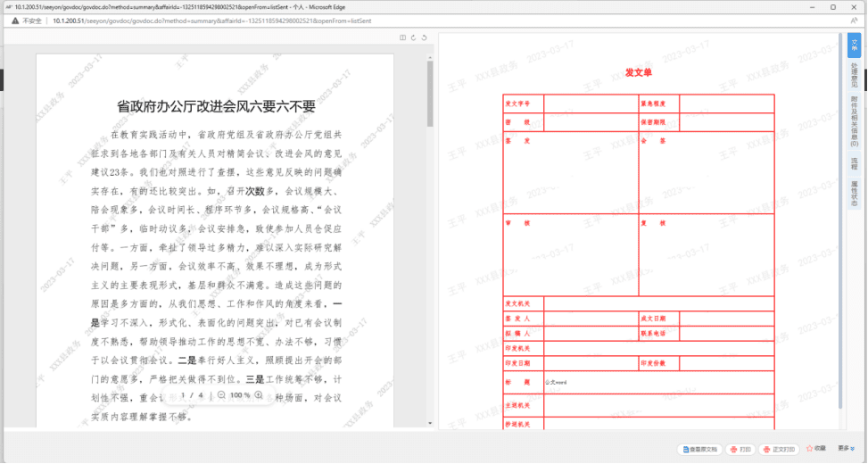
Task: Click the 签发 opinion area
Action: pos(571,173)
